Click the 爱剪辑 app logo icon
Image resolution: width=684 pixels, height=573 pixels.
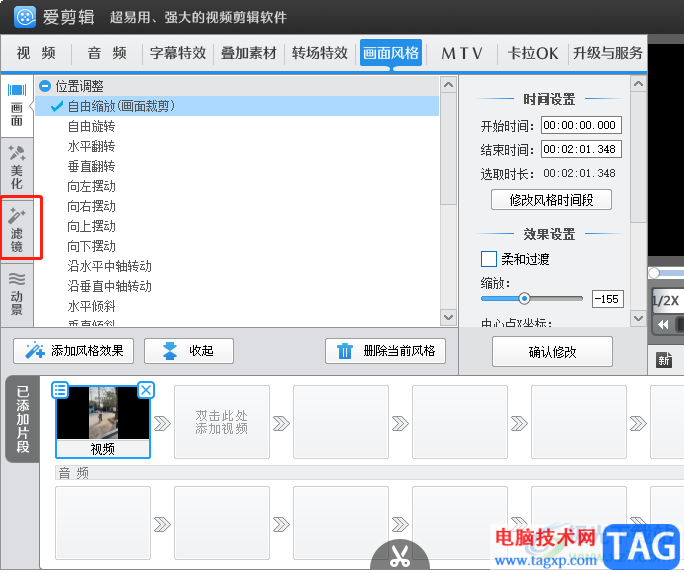point(25,17)
